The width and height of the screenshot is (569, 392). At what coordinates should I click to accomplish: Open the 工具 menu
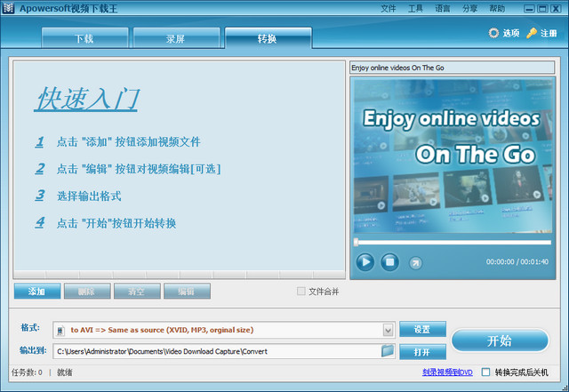click(415, 9)
